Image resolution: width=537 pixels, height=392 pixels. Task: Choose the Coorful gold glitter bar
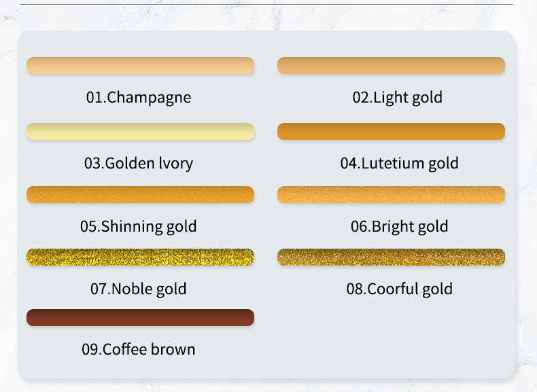(x=391, y=257)
